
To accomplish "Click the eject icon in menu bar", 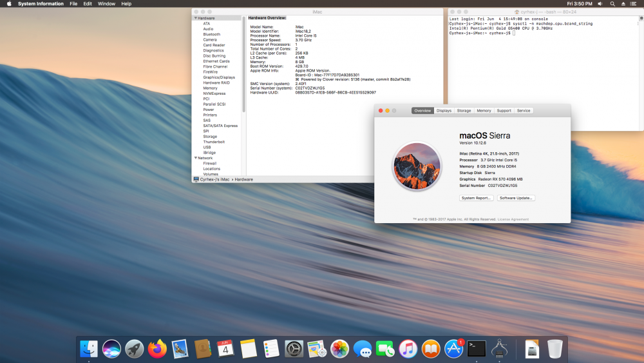I will (623, 4).
